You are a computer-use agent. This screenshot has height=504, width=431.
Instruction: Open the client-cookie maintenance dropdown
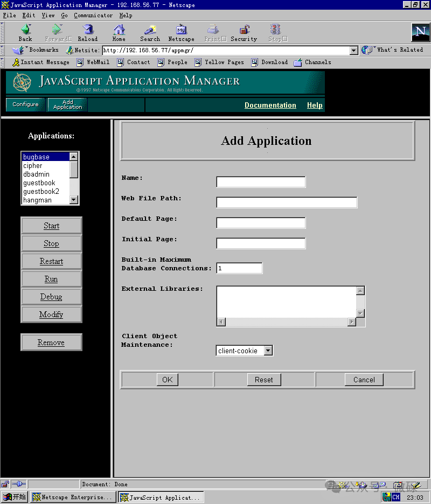pos(244,350)
